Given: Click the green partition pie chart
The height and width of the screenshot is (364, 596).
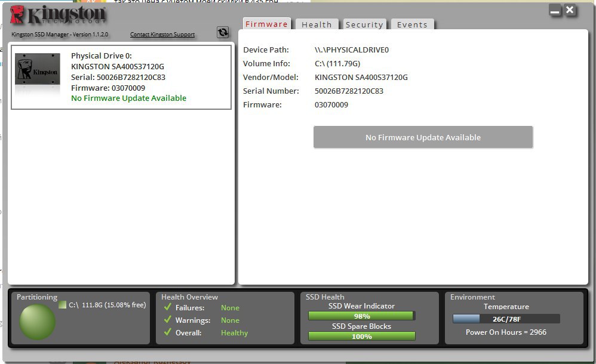Looking at the screenshot, I should 37,322.
